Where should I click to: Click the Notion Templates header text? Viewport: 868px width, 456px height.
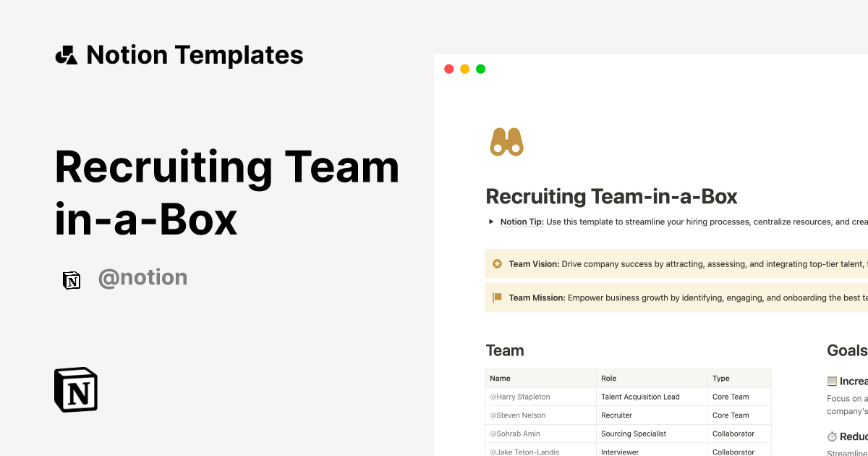click(x=195, y=54)
